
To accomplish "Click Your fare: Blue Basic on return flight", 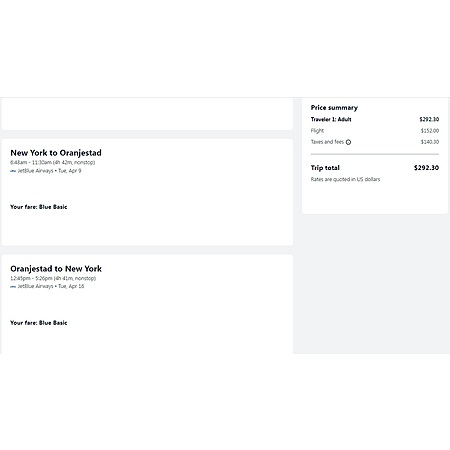I will tap(39, 323).
